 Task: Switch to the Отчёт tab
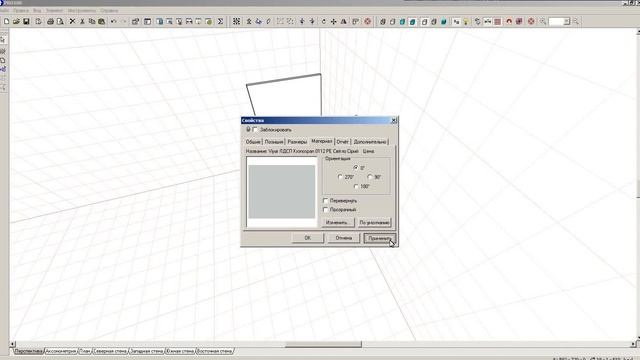point(342,142)
